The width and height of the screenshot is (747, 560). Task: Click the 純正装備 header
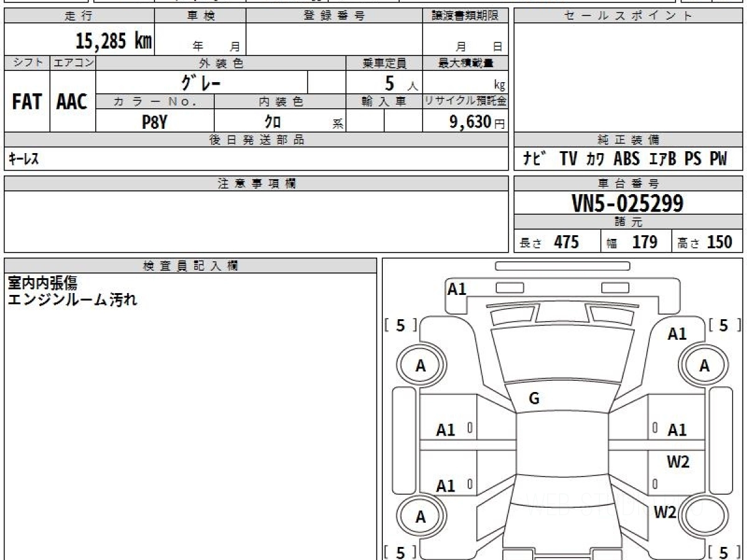(x=628, y=140)
